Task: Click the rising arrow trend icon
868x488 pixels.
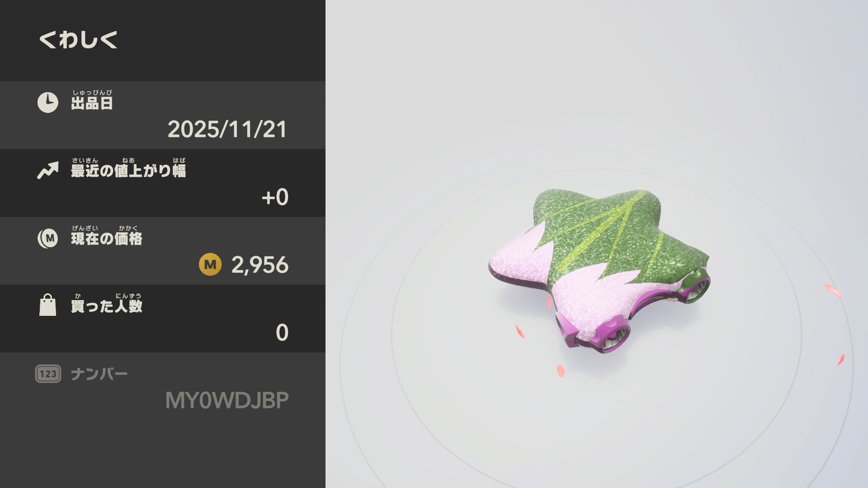Action: point(48,170)
